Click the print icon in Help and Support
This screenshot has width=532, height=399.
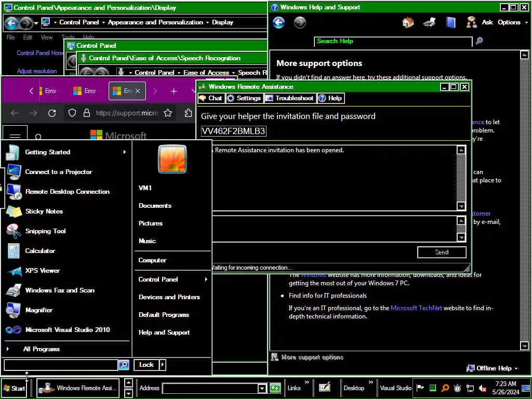pos(430,23)
